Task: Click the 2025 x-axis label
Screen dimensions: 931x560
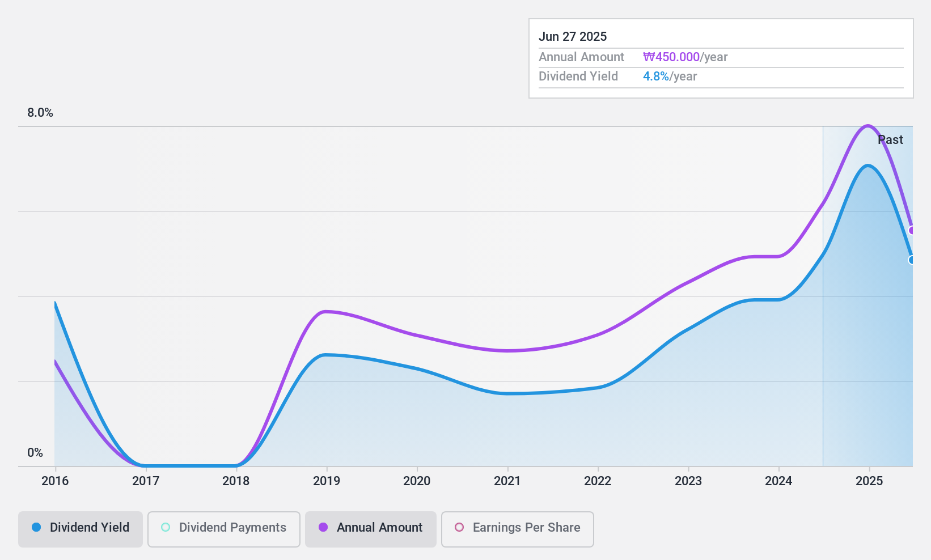Action: (x=869, y=481)
